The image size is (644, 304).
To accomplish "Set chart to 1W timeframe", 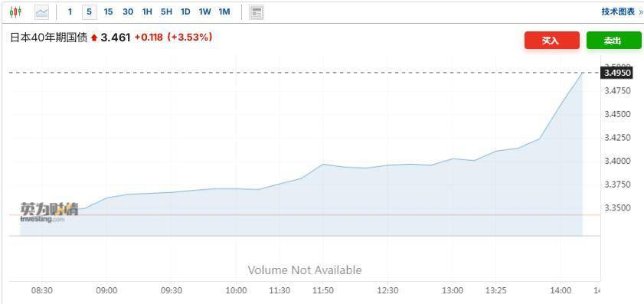I will (205, 12).
